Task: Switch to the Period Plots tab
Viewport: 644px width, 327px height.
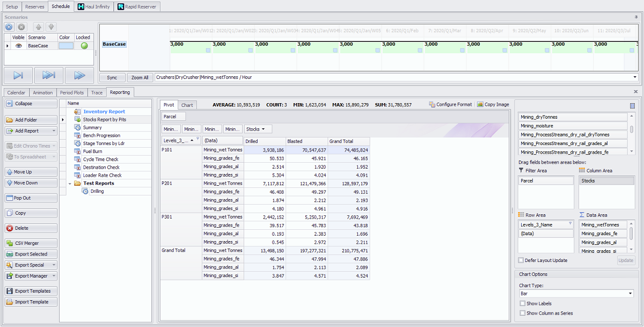Action: (72, 92)
